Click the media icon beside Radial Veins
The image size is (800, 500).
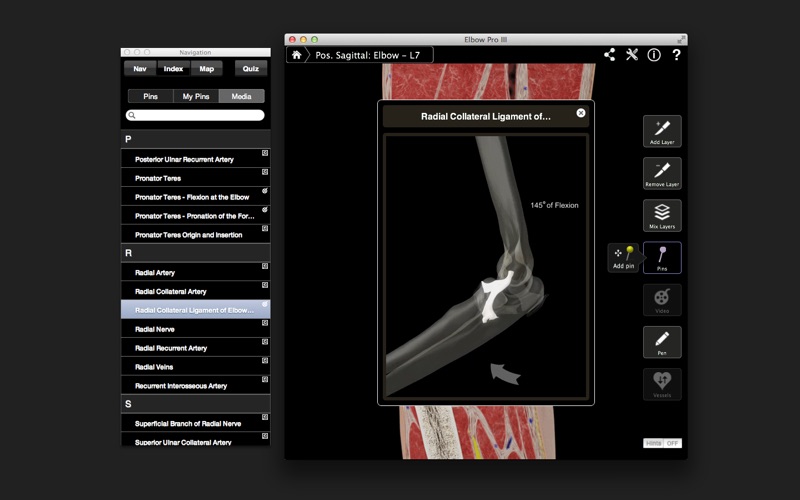pyautogui.click(x=265, y=361)
